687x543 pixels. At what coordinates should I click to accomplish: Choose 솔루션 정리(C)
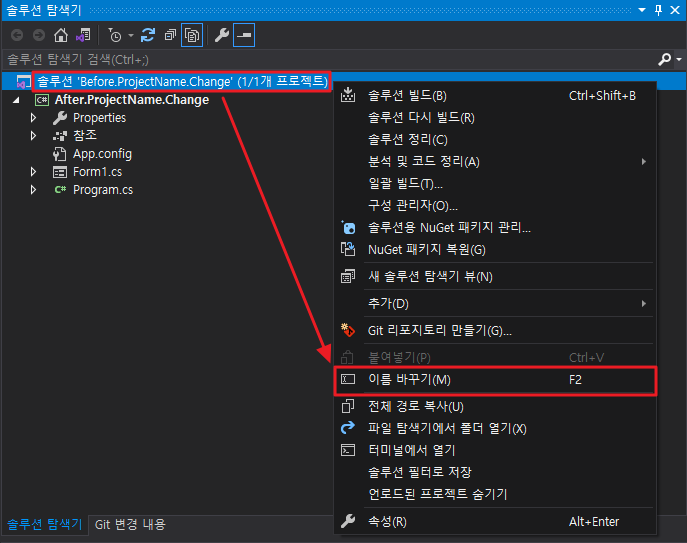495,139
